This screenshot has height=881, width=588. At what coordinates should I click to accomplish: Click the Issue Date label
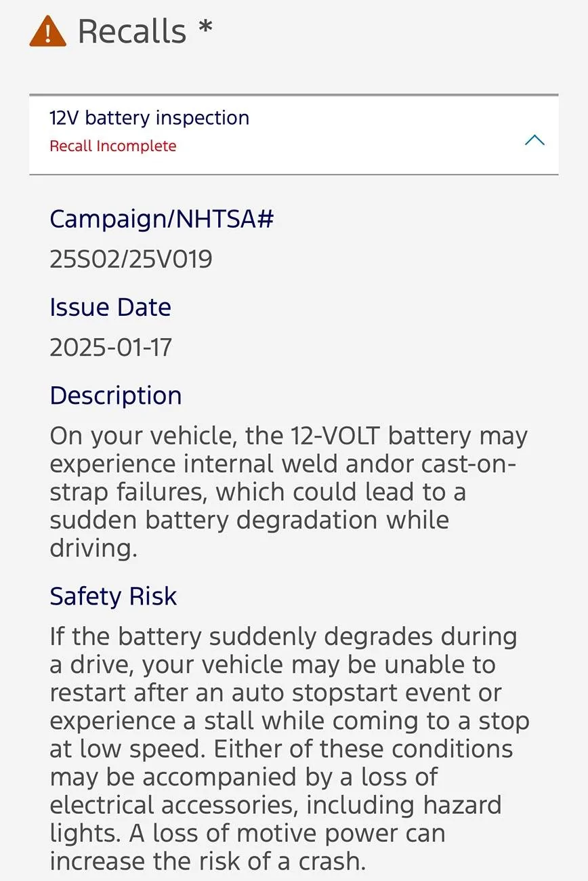[110, 307]
